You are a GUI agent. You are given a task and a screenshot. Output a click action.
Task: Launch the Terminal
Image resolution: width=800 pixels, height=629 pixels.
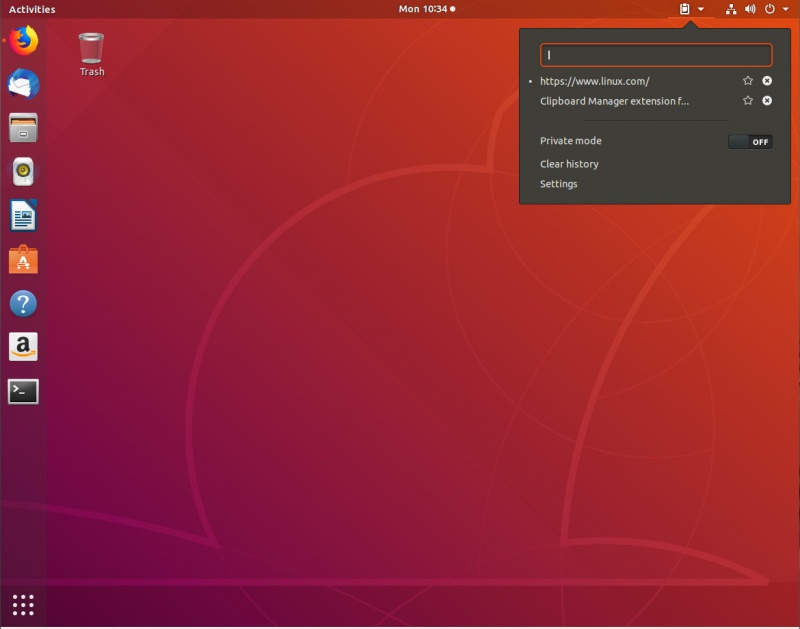pyautogui.click(x=23, y=392)
